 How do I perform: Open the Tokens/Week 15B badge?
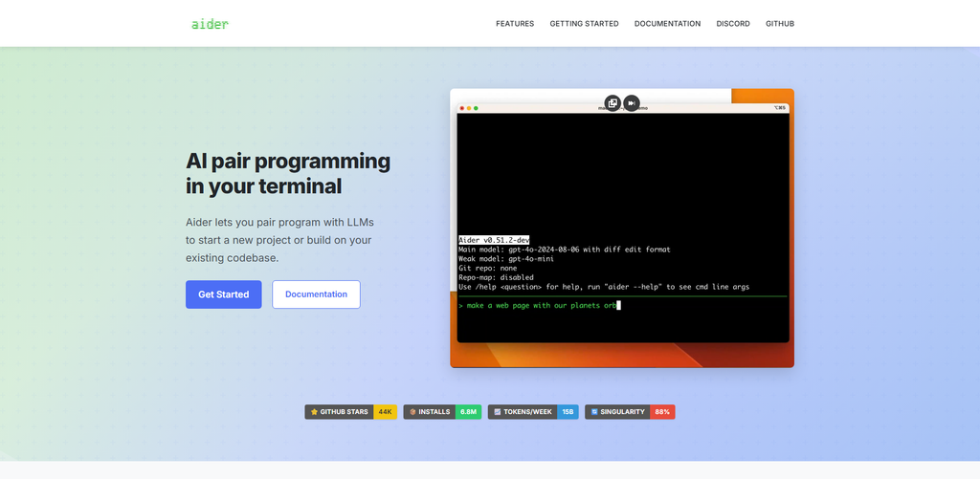coord(533,412)
